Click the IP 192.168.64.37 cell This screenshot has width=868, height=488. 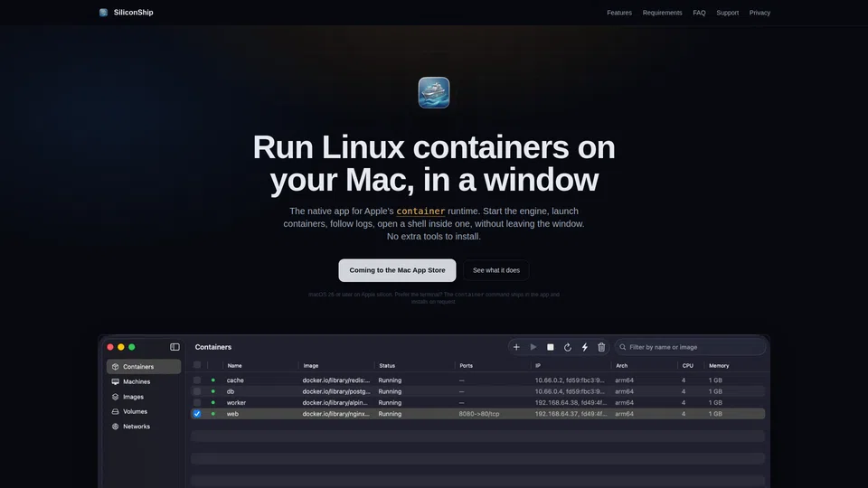click(x=571, y=413)
